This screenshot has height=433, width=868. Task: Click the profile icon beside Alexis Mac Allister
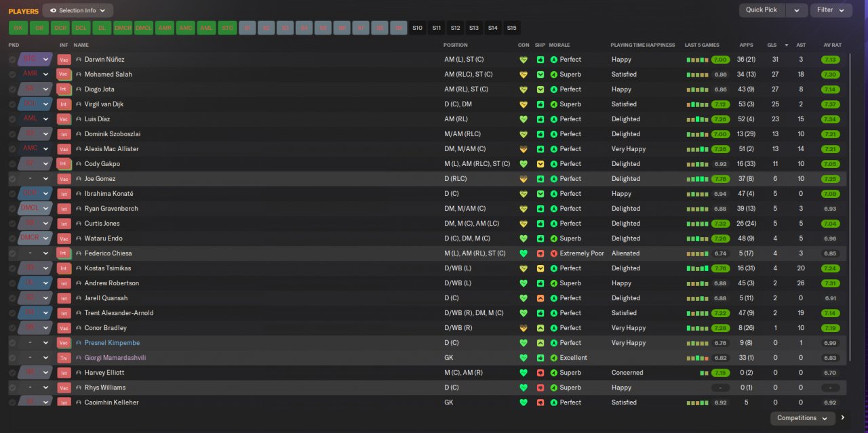tap(79, 149)
